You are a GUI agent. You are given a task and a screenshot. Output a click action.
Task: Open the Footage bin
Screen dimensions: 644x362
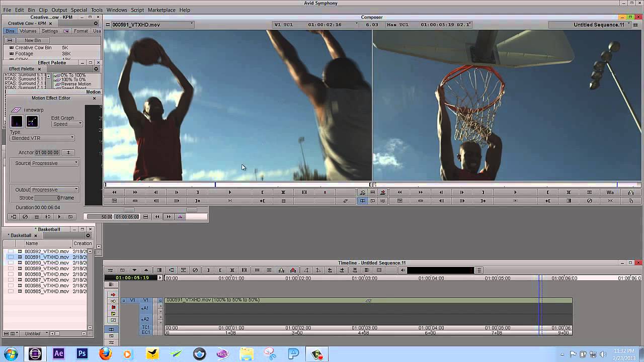[24, 54]
